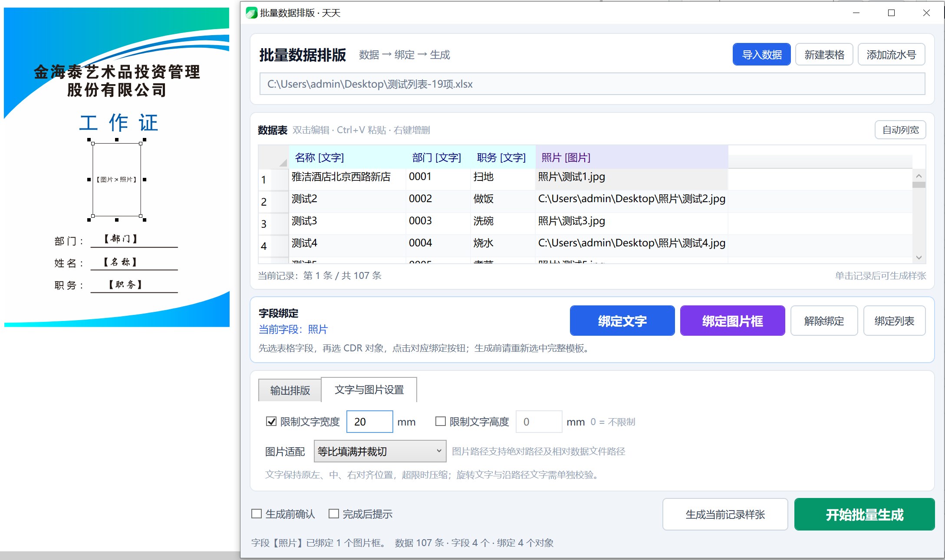The image size is (945, 560).
Task: Click the 添加流水号 button
Action: [x=891, y=55]
